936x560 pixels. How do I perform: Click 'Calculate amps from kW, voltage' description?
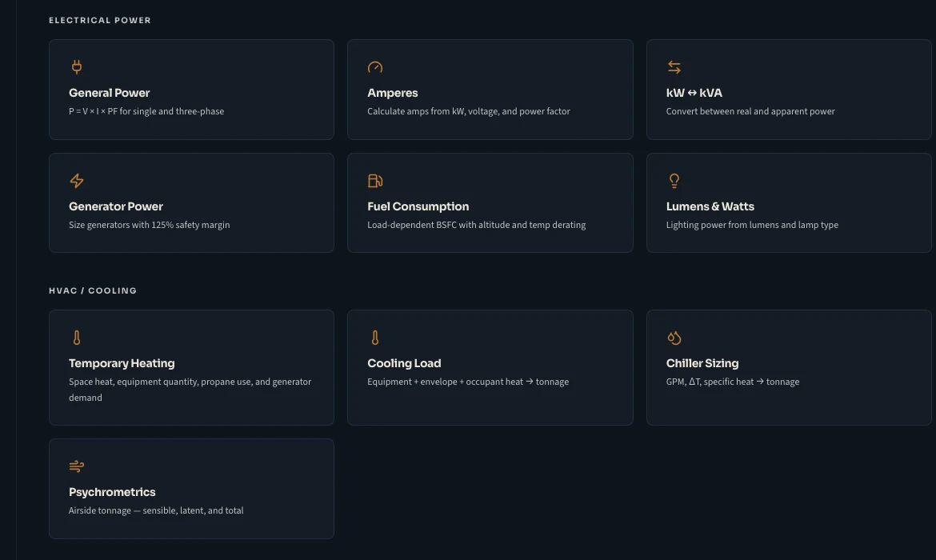[469, 112]
